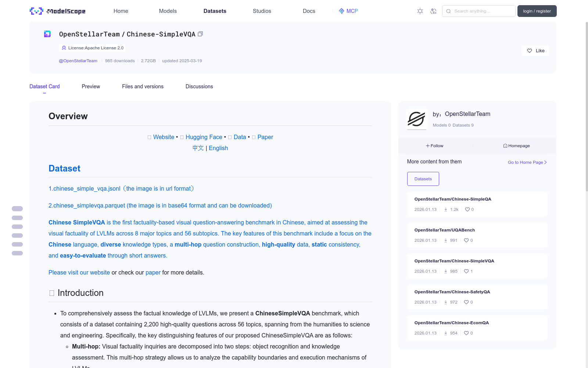Image resolution: width=588 pixels, height=368 pixels.
Task: Click the Go to Home Page link
Action: coord(527,162)
